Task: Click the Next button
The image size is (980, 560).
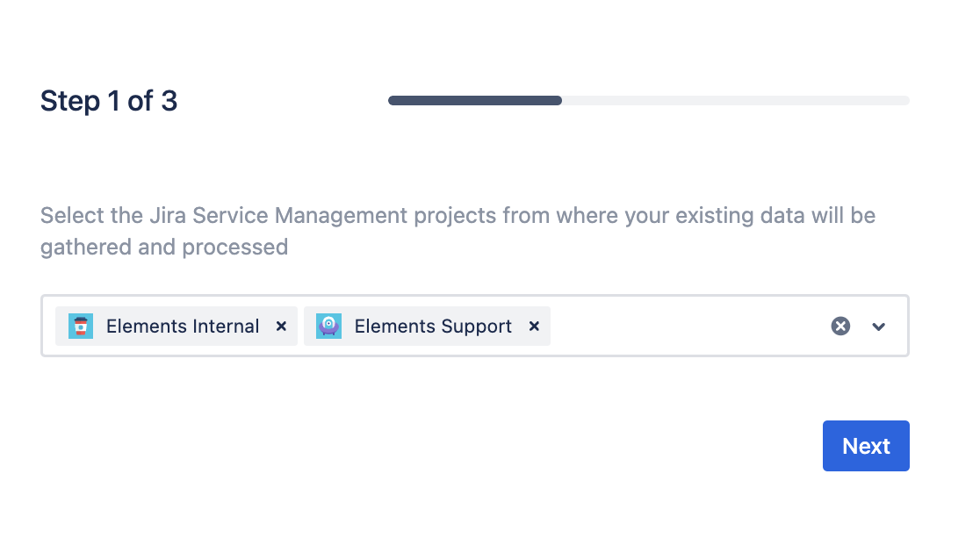Action: 865,446
